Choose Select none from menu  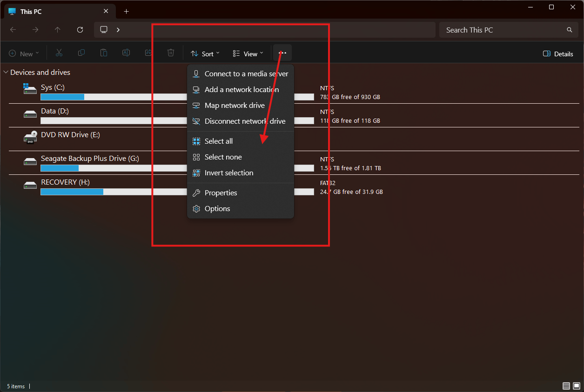[241, 157]
